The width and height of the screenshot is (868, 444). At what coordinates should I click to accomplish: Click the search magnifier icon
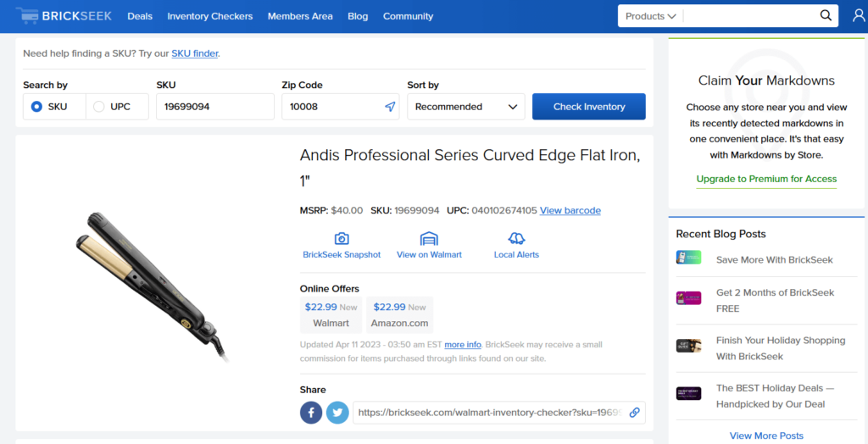[826, 16]
